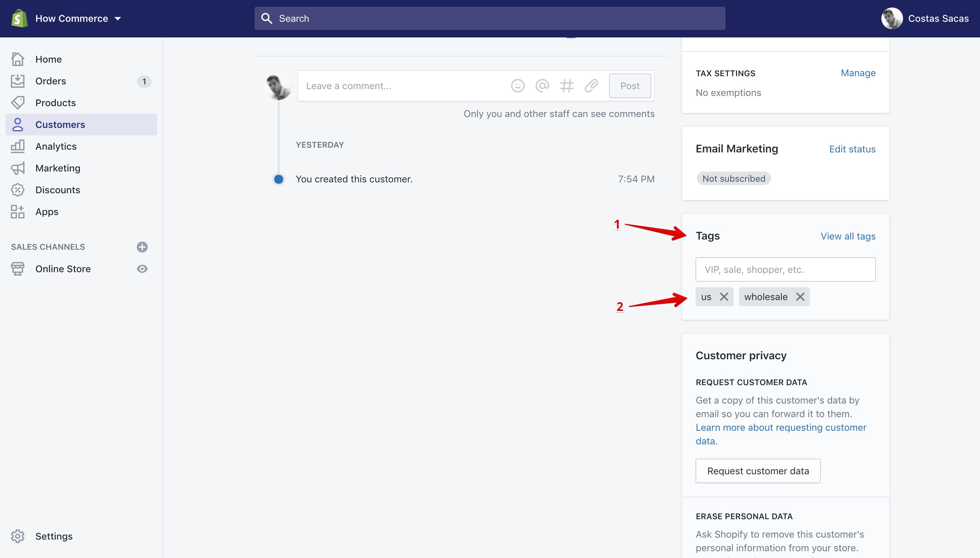
Task: Click the tags input field
Action: 785,269
